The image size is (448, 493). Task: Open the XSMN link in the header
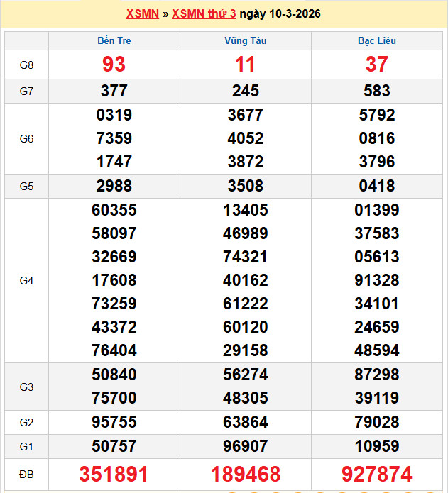pyautogui.click(x=142, y=14)
